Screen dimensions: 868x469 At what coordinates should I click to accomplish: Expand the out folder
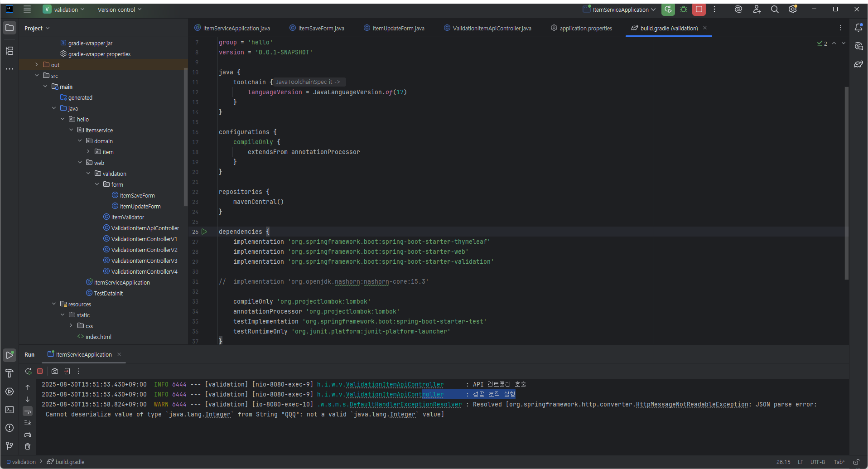pyautogui.click(x=37, y=65)
